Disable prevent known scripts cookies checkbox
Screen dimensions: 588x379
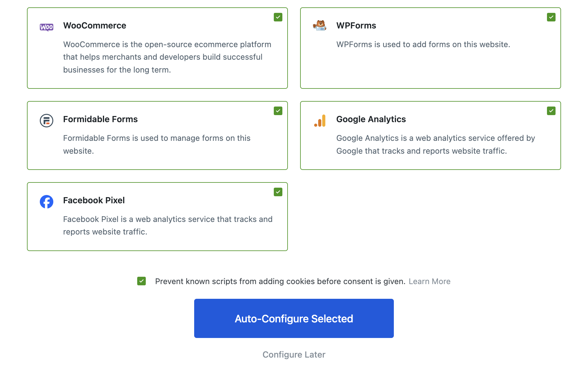coord(141,281)
